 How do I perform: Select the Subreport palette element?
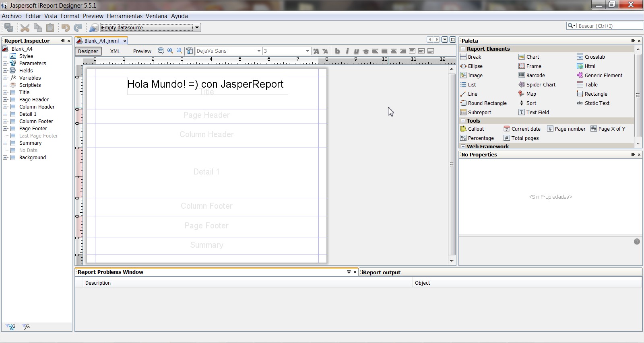476,113
